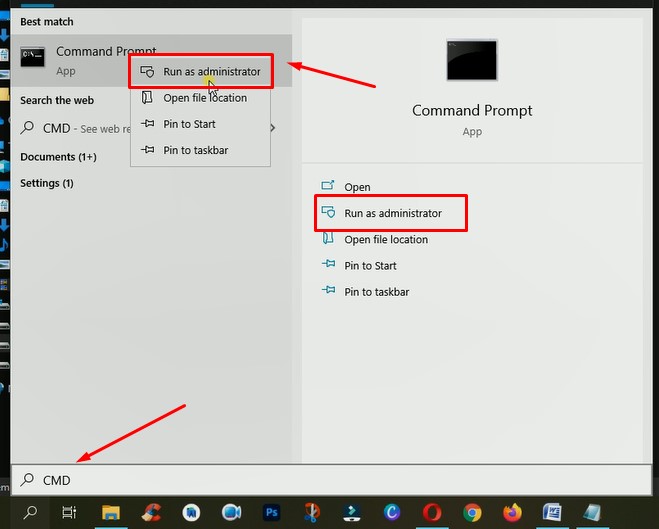Choose Run as administrator in context menu
This screenshot has height=529, width=659.
pos(200,71)
